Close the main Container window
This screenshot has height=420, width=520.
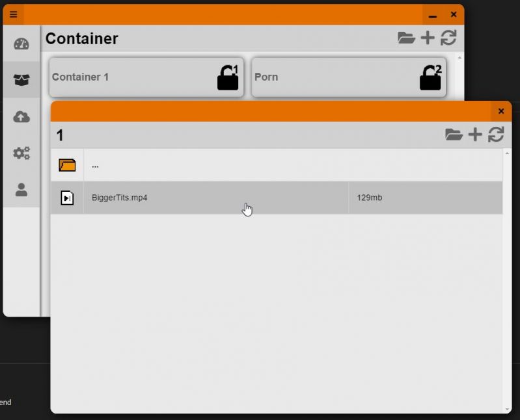click(x=454, y=14)
